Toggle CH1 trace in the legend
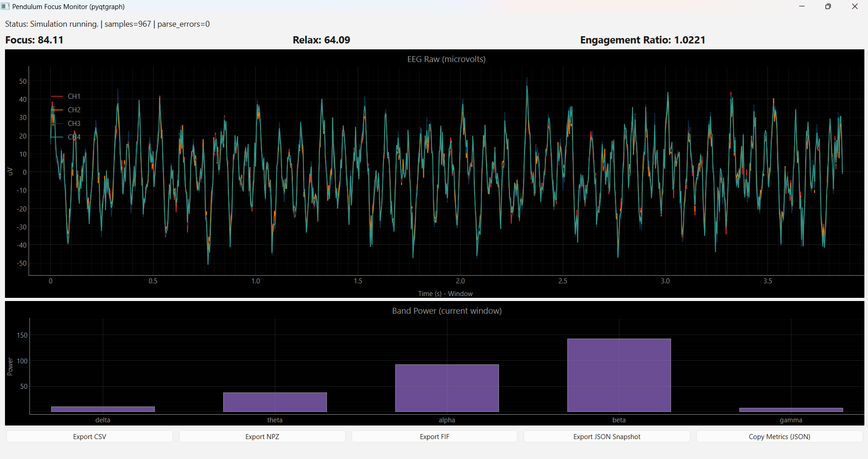 click(x=73, y=96)
